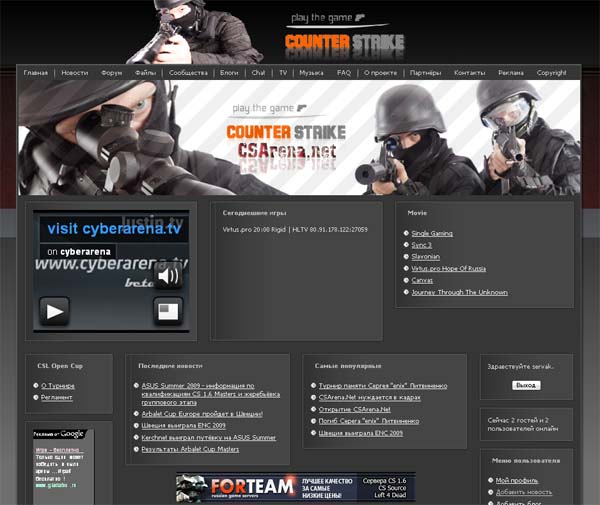Go to the Форум menu item
Screen dimensions: 600x505
pos(112,73)
